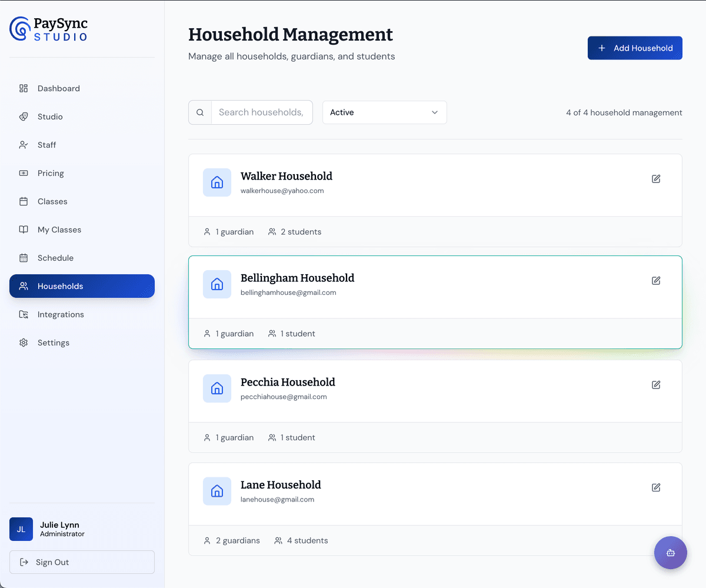Open Pricing via its card icon

coord(24,173)
